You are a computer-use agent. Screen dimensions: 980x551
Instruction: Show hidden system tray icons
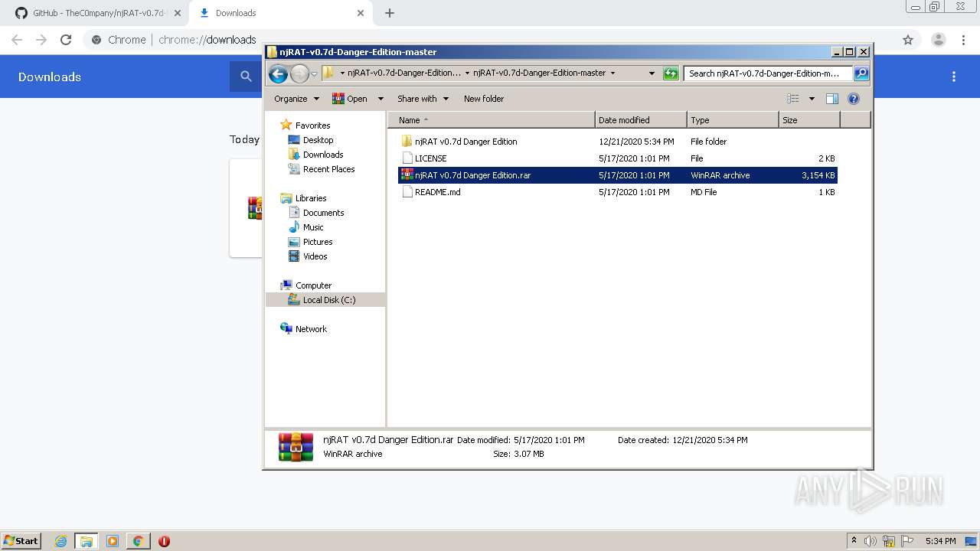tap(854, 541)
